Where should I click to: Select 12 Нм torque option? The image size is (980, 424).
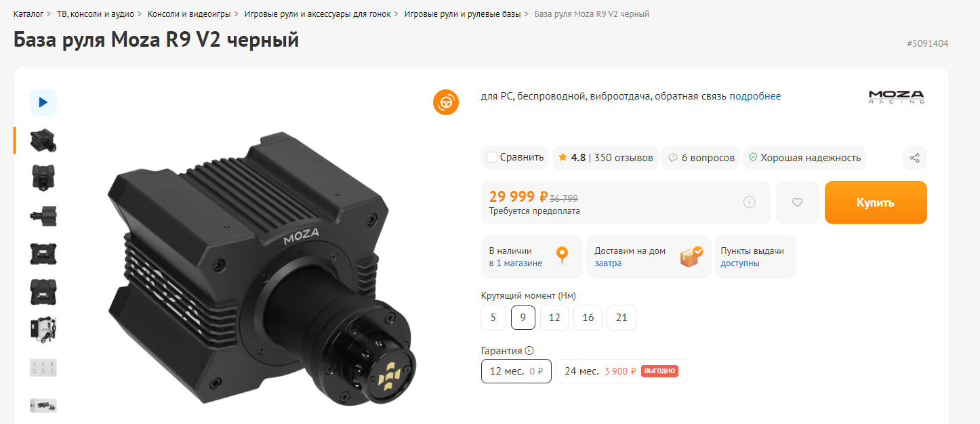pyautogui.click(x=554, y=318)
